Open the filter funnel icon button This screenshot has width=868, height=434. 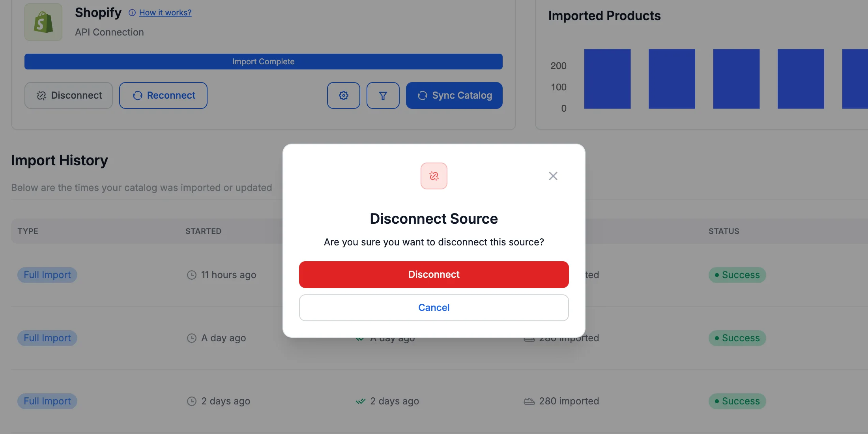[383, 95]
